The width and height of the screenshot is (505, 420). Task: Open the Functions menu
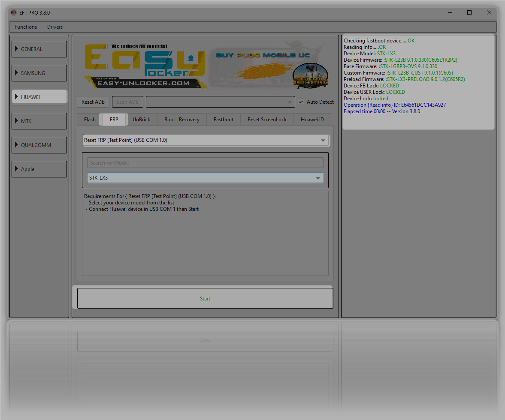point(26,27)
